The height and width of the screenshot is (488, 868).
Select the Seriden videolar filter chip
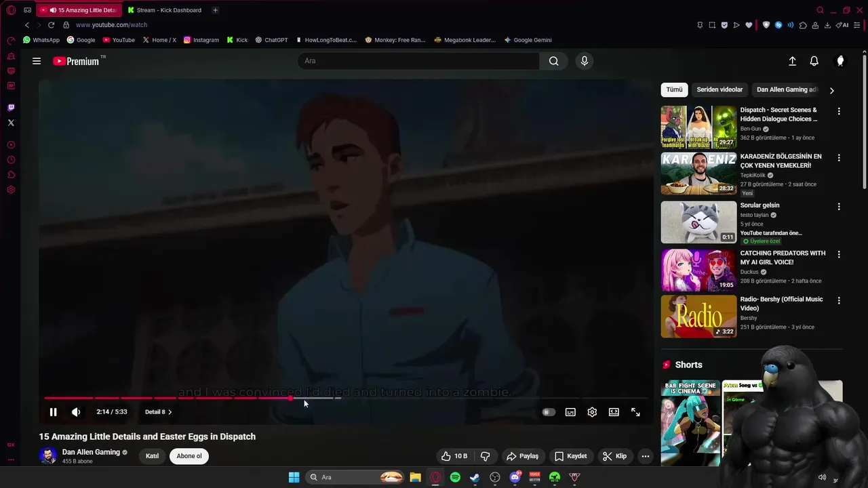(x=719, y=89)
